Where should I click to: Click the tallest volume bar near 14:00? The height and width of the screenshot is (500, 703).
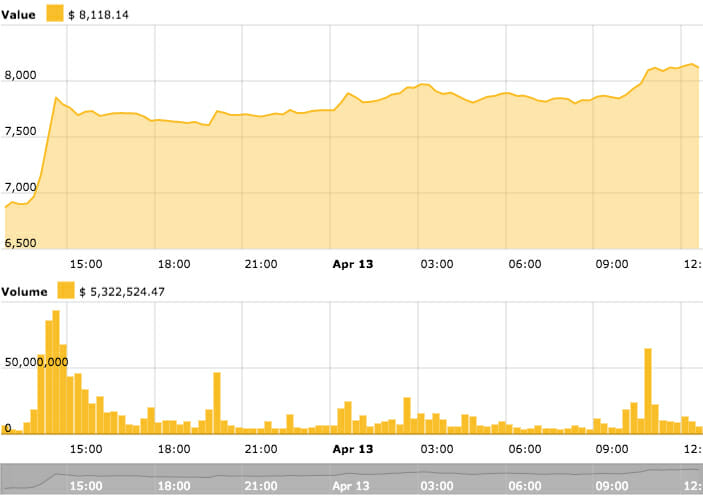tap(56, 372)
